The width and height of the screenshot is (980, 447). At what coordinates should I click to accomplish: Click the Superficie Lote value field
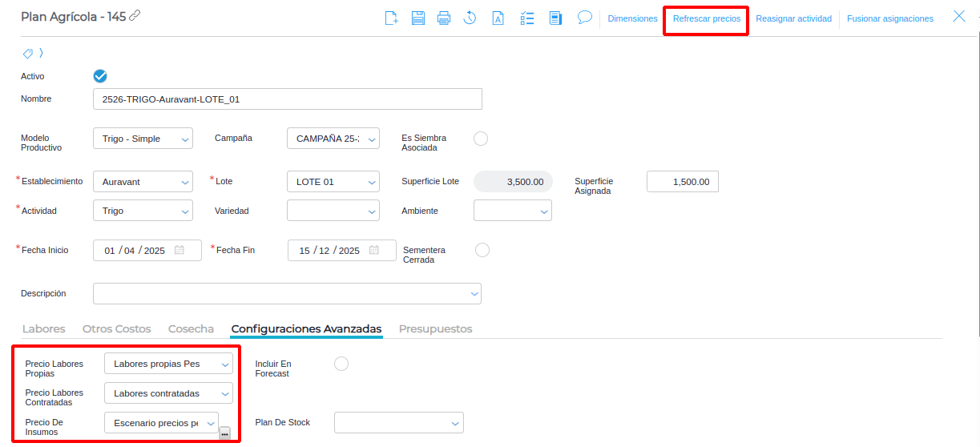point(513,182)
